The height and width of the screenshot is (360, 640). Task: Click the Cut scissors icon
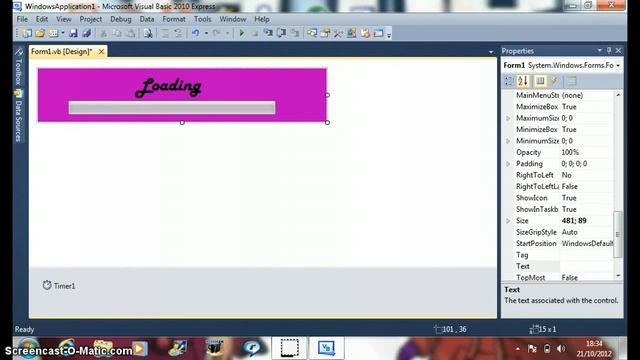click(x=104, y=33)
